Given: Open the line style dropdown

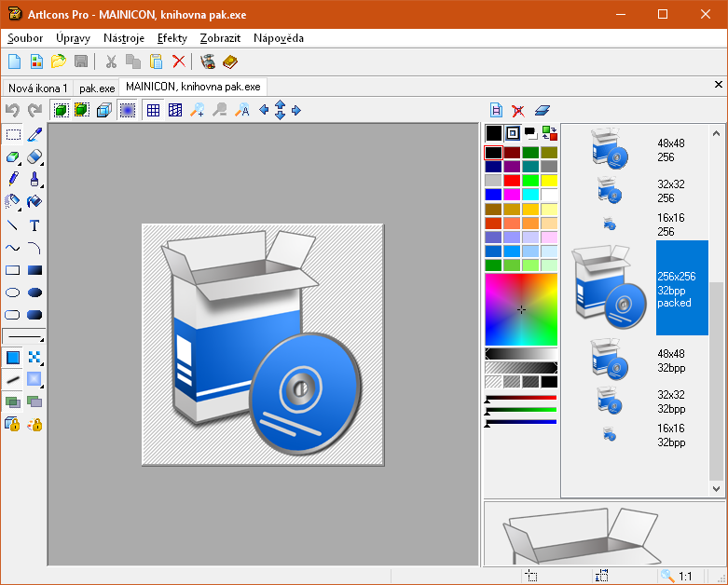Looking at the screenshot, I should click(24, 336).
